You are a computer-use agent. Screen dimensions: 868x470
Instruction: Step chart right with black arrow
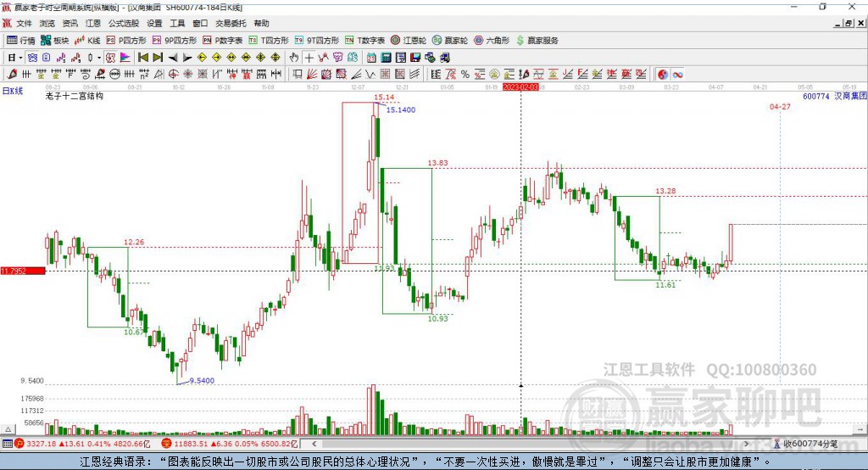(187, 58)
